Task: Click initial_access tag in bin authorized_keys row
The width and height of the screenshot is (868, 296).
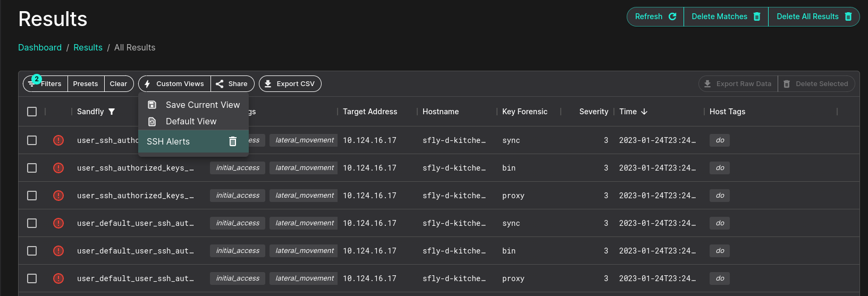Action: 238,168
